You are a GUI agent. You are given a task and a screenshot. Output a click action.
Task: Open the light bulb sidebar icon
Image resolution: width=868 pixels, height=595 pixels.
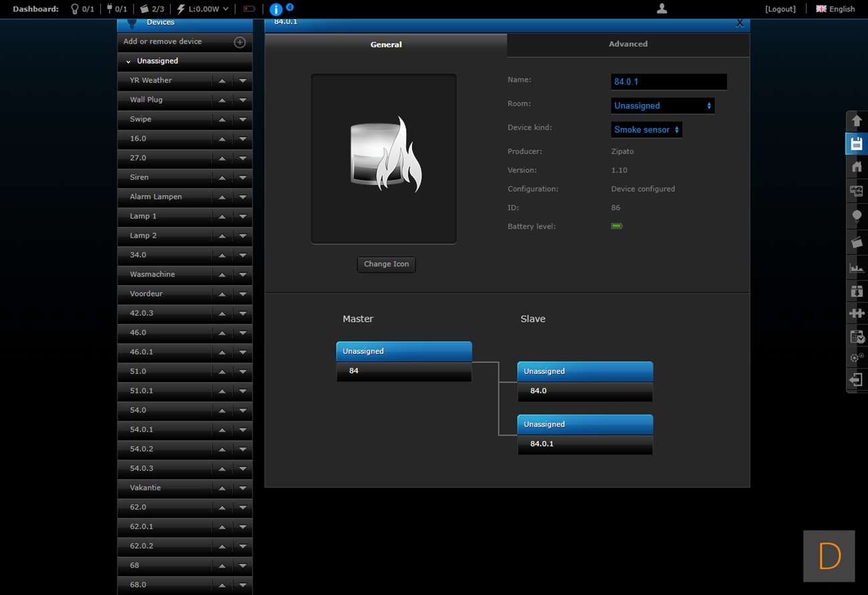click(857, 216)
